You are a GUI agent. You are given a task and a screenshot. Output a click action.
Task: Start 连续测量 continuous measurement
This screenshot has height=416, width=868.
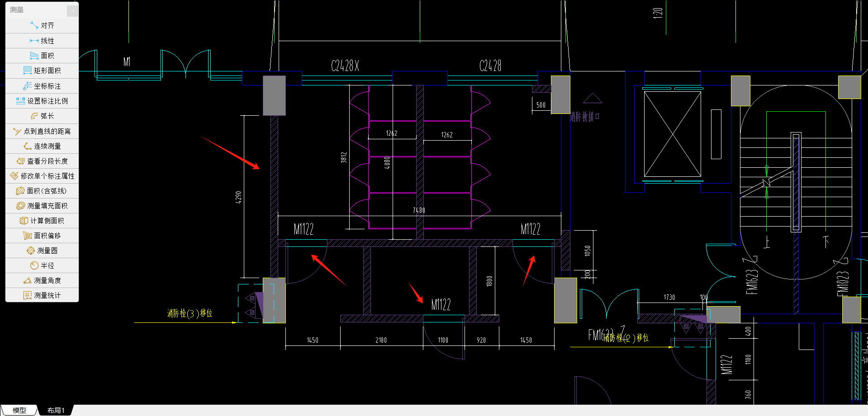42,146
